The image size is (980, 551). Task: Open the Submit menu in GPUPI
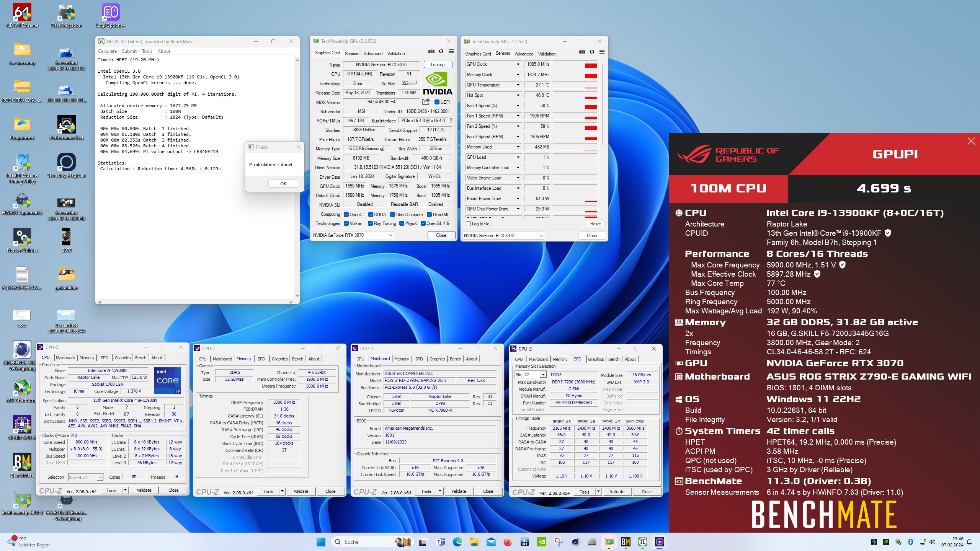click(x=129, y=51)
